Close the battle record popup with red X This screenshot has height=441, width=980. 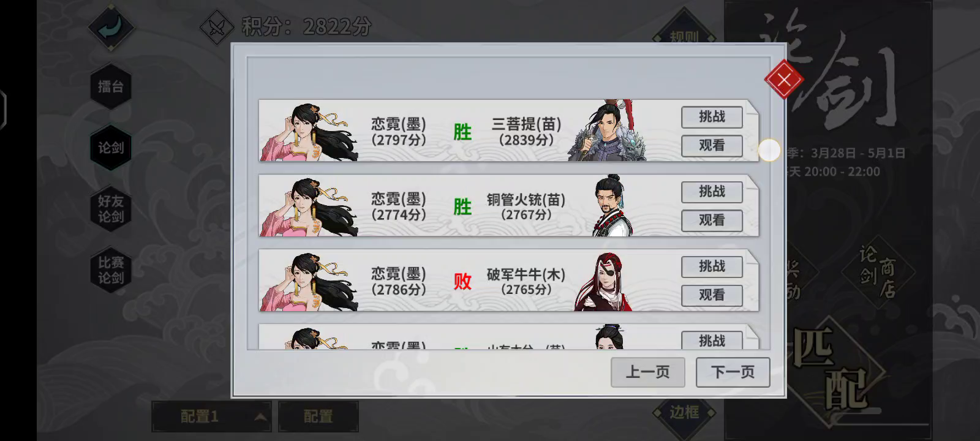coord(783,80)
